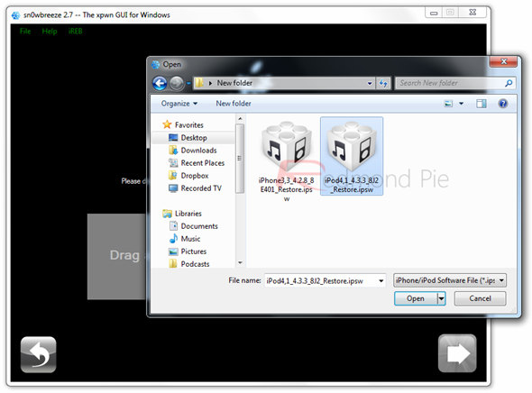532x393 pixels.
Task: Open iREB menu in sn0wbreeze window
Action: (x=76, y=32)
